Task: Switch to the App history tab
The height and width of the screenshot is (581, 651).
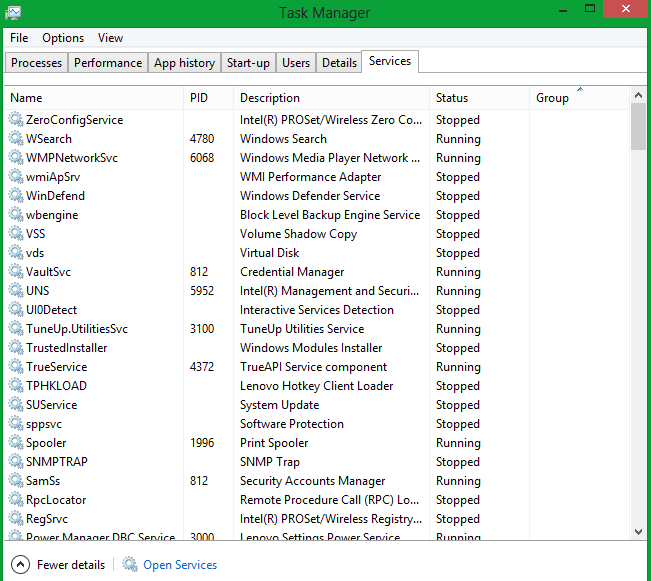Action: 184,63
